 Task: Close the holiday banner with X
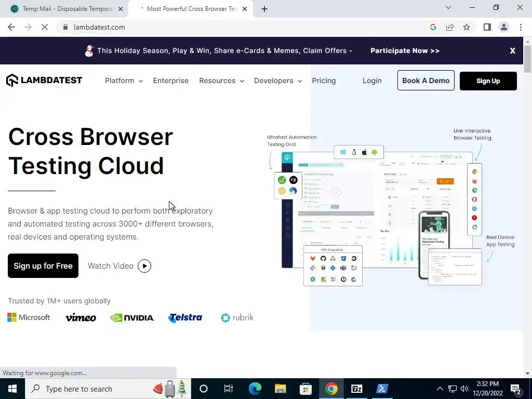point(513,50)
